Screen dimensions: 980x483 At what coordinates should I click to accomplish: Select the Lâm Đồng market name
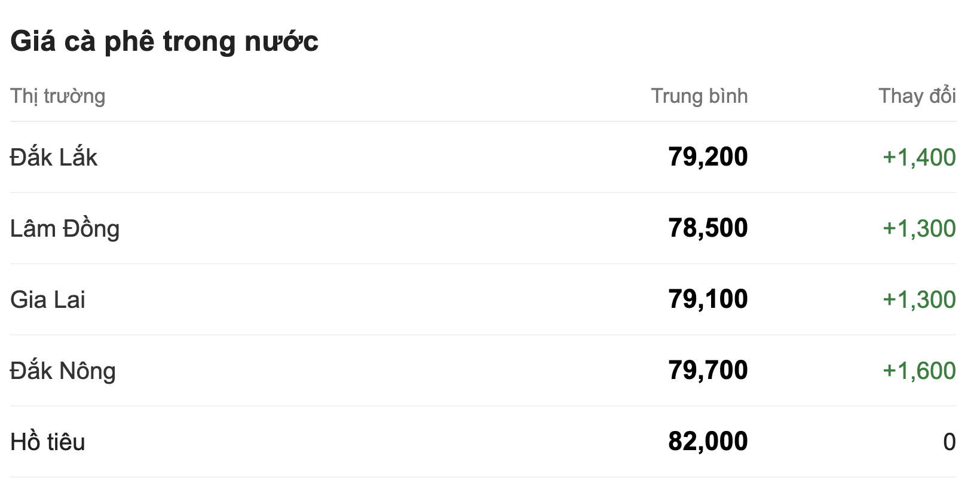coord(65,228)
